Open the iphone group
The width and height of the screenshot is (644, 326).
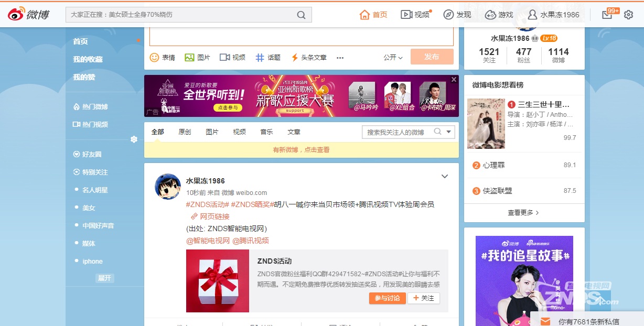[x=93, y=262]
